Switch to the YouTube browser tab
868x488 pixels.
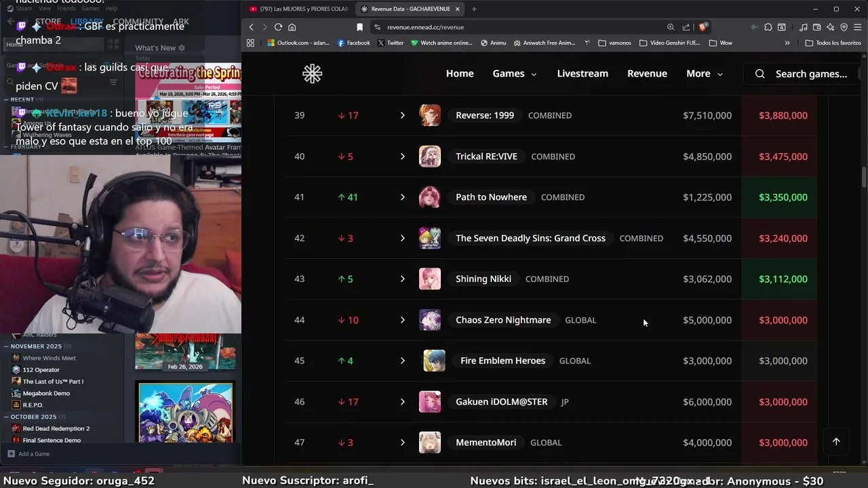(x=298, y=9)
